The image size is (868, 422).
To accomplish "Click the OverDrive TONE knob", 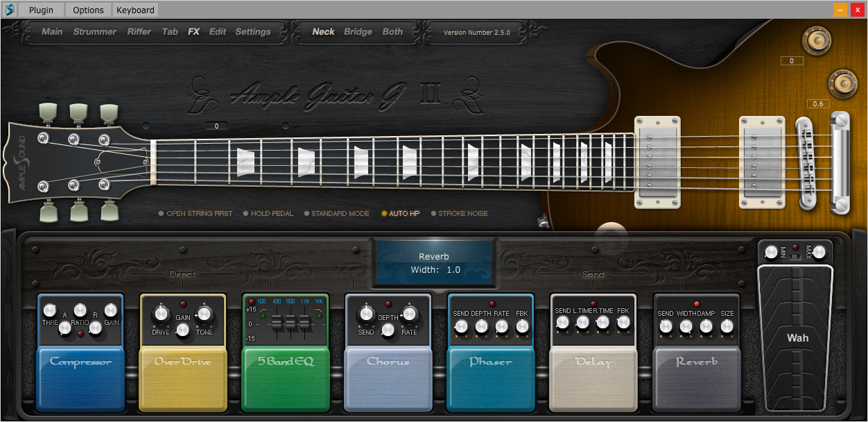I will tap(205, 314).
